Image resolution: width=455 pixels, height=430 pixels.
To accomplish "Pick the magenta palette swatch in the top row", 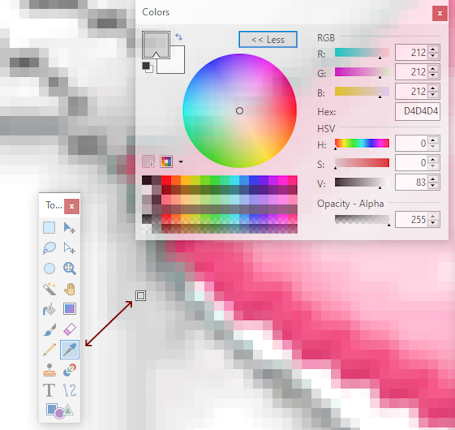I will pyautogui.click(x=283, y=180).
